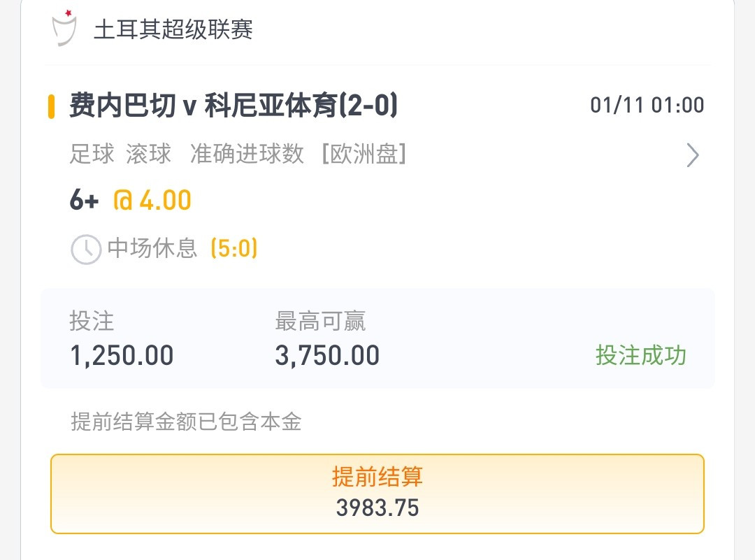
Task: Expand bet details with the right chevron
Action: click(x=692, y=155)
